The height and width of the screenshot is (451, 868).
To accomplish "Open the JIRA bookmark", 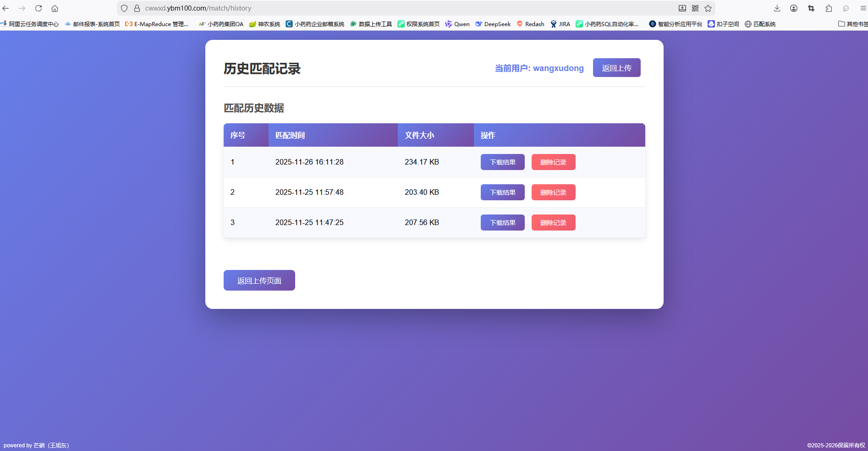I will 560,24.
